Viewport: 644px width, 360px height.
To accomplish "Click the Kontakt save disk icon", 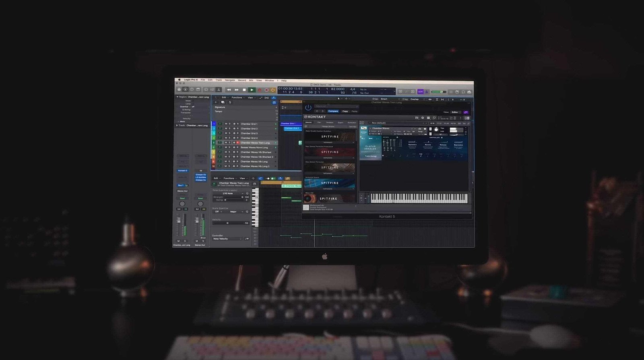I will [x=417, y=118].
